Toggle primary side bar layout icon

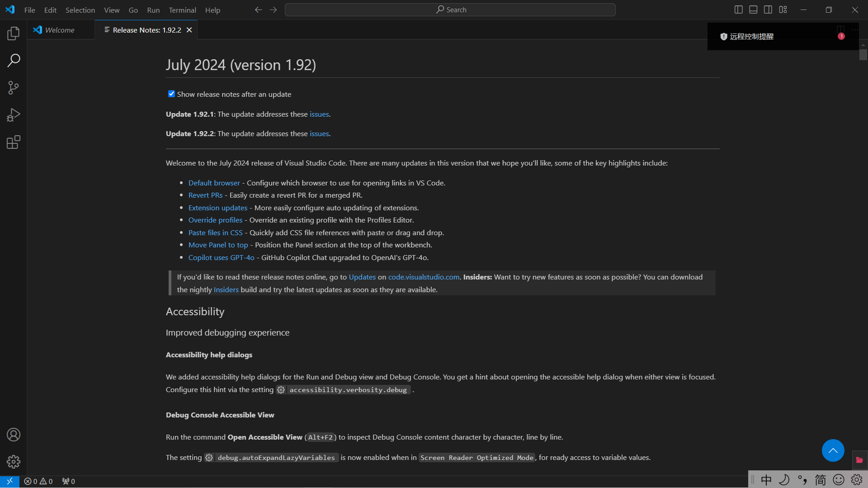[739, 9]
